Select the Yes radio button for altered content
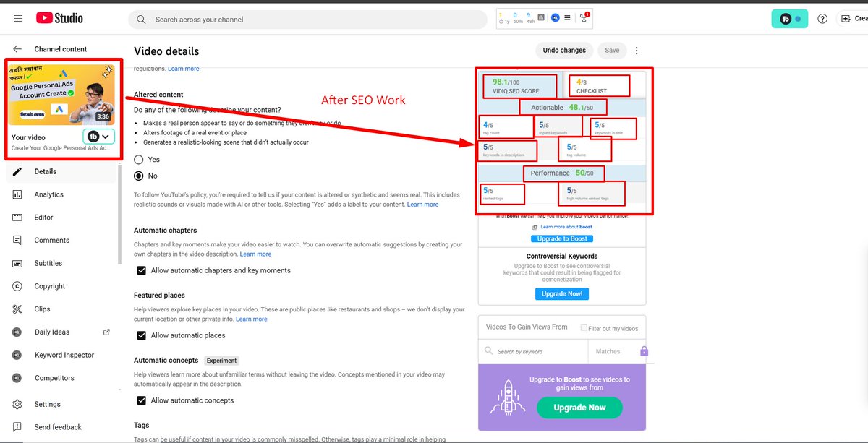 click(x=139, y=159)
